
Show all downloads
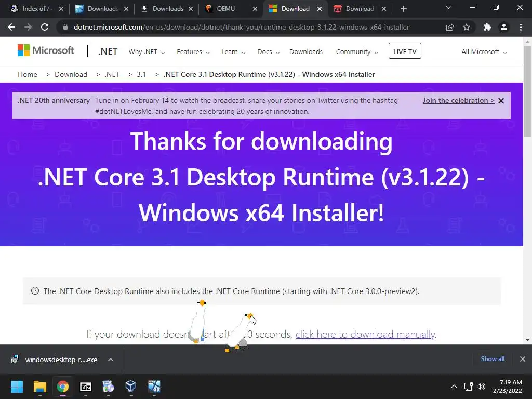[x=493, y=359]
